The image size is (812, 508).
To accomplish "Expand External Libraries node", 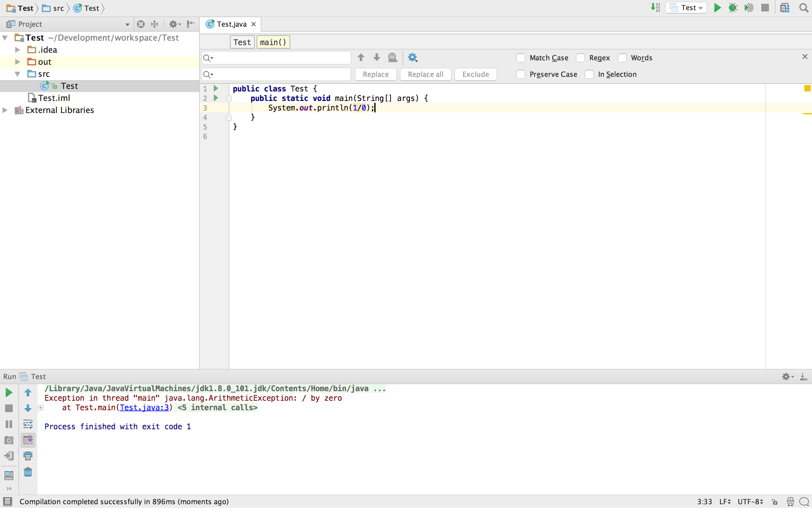I will coord(5,110).
